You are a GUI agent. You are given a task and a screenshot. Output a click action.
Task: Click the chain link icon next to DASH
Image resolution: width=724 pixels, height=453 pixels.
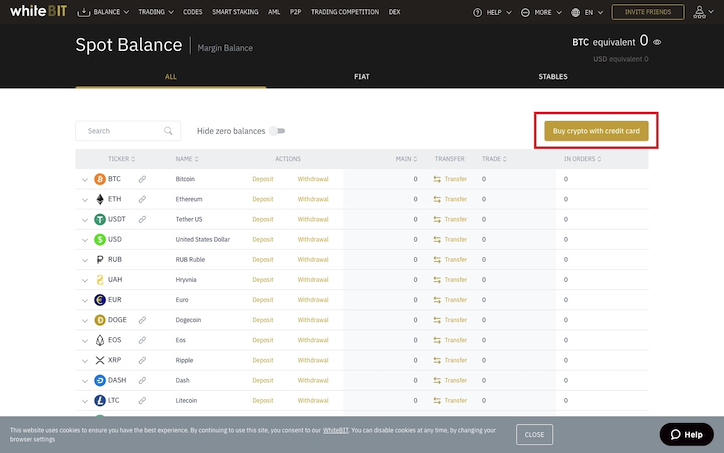[142, 380]
